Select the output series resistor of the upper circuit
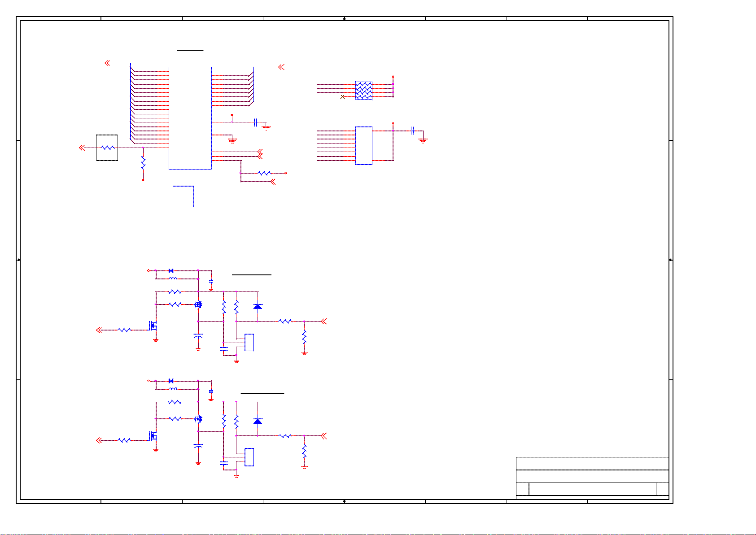This screenshot has height=535, width=756. (285, 321)
